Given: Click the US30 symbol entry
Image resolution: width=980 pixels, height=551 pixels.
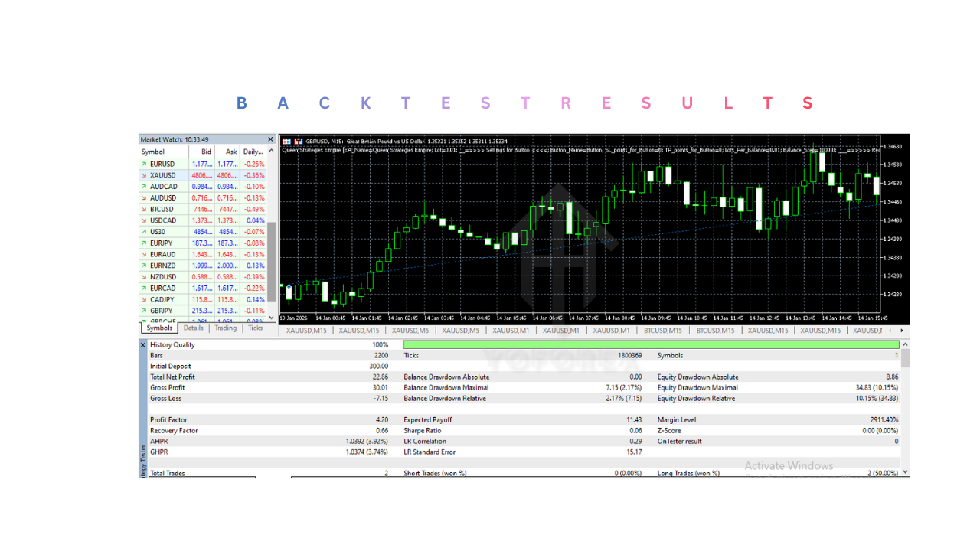Looking at the screenshot, I should pyautogui.click(x=158, y=231).
